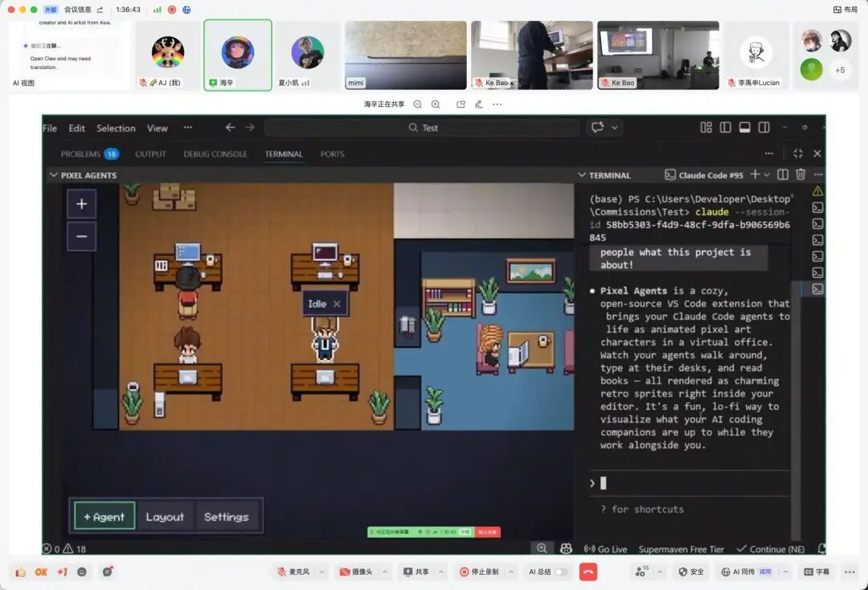Open the Selection menu
This screenshot has height=590, width=868.
point(116,128)
